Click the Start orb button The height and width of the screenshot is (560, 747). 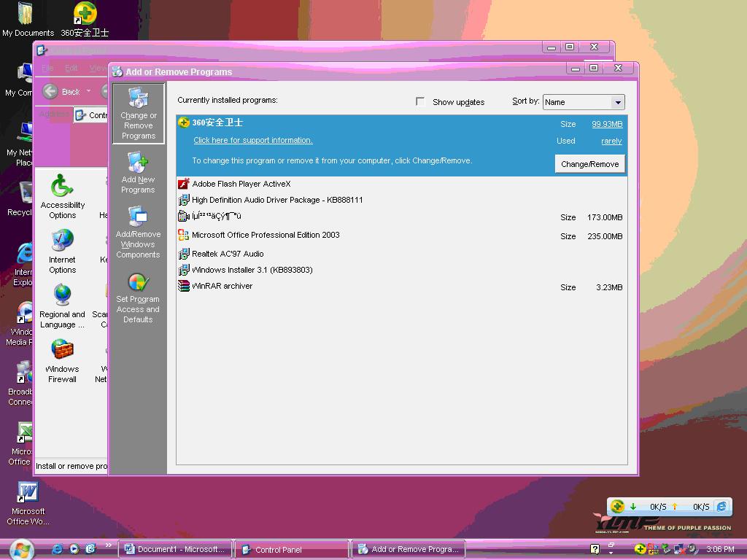(x=21, y=550)
